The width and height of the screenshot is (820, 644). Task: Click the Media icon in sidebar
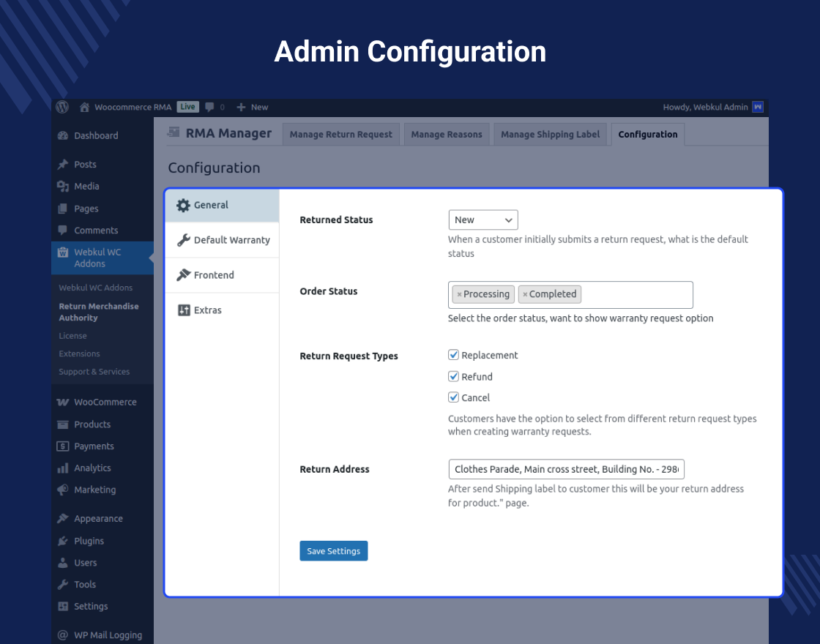63,187
